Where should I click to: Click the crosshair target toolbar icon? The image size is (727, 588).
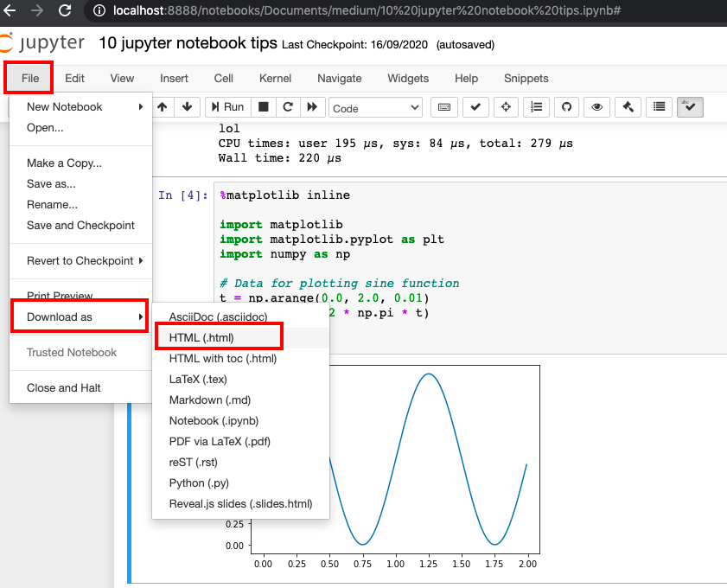(506, 107)
